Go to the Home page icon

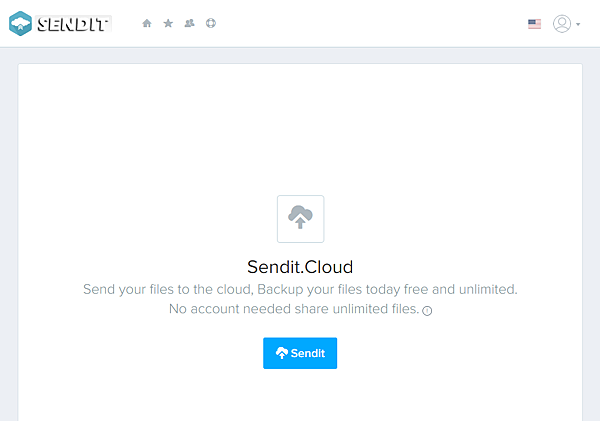[x=147, y=23]
